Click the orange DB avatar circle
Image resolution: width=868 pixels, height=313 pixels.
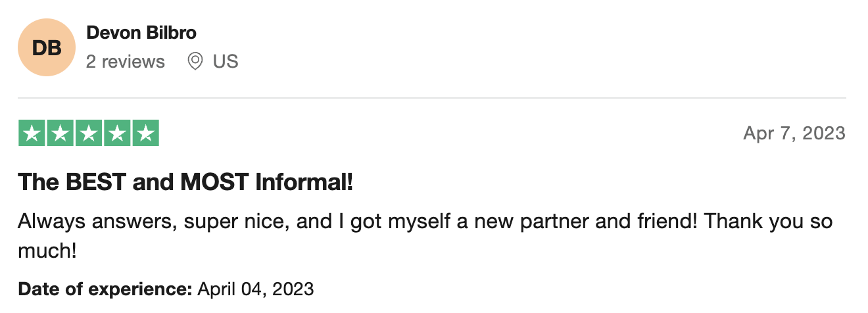click(x=47, y=47)
